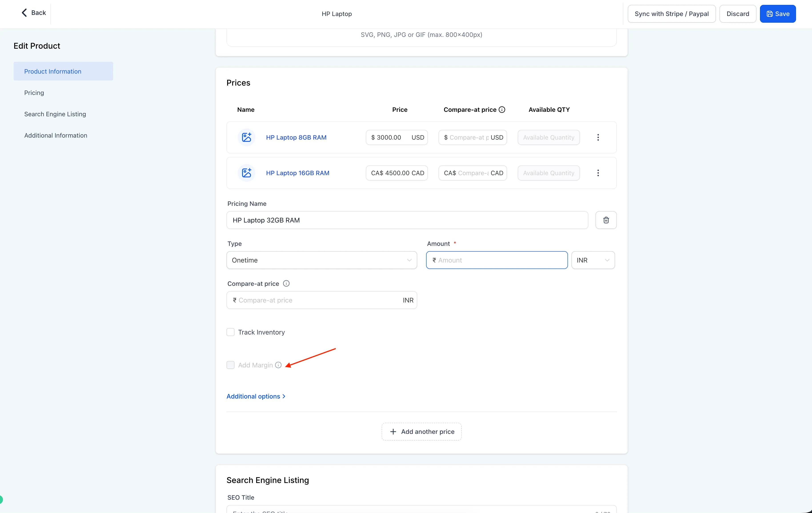Open the INR currency dropdown next to Amount
Viewport: 812px width, 513px height.
(x=593, y=260)
